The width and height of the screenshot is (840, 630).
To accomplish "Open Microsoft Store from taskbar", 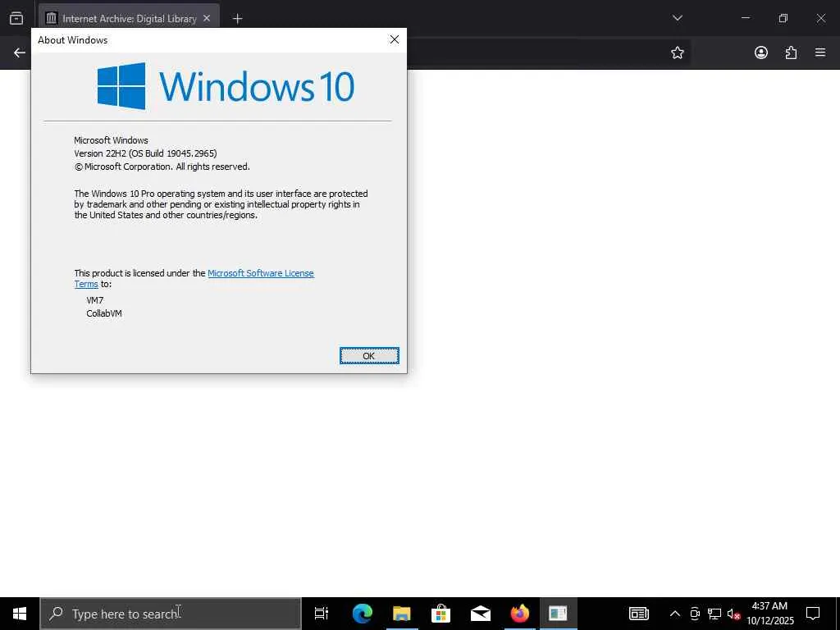I will [441, 614].
